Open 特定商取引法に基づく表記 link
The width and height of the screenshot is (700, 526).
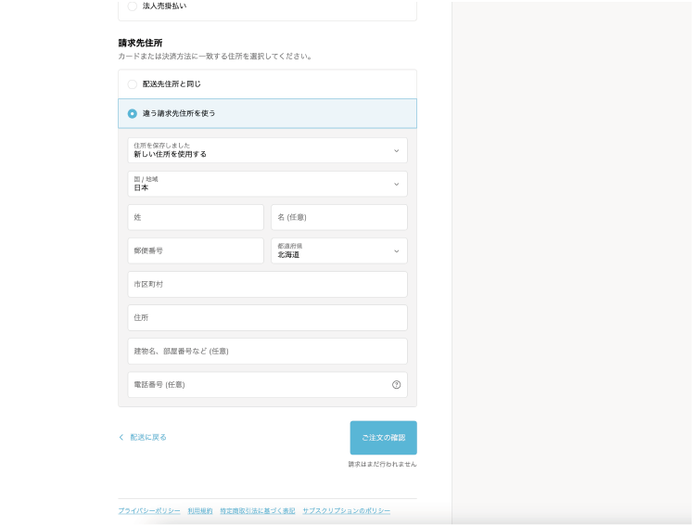[257, 511]
